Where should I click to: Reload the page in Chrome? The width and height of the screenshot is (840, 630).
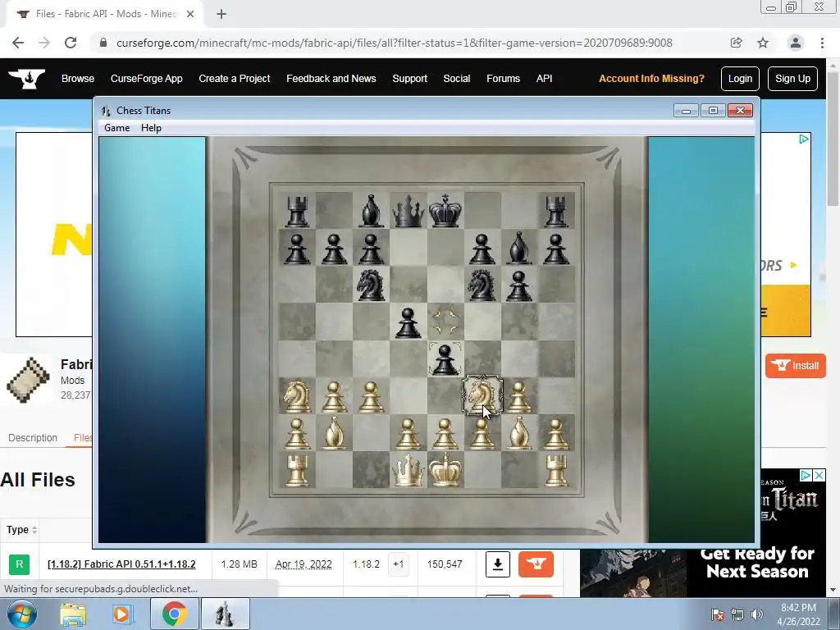coord(71,43)
